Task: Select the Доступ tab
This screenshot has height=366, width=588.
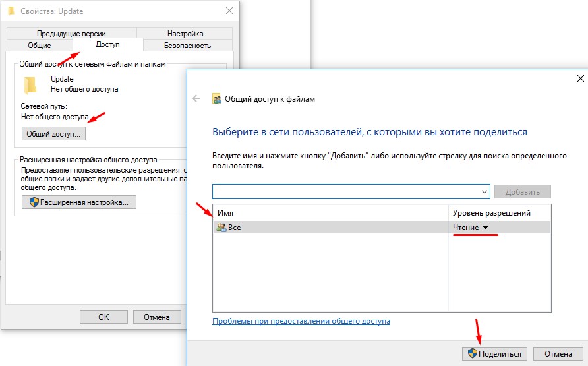Action: tap(107, 44)
